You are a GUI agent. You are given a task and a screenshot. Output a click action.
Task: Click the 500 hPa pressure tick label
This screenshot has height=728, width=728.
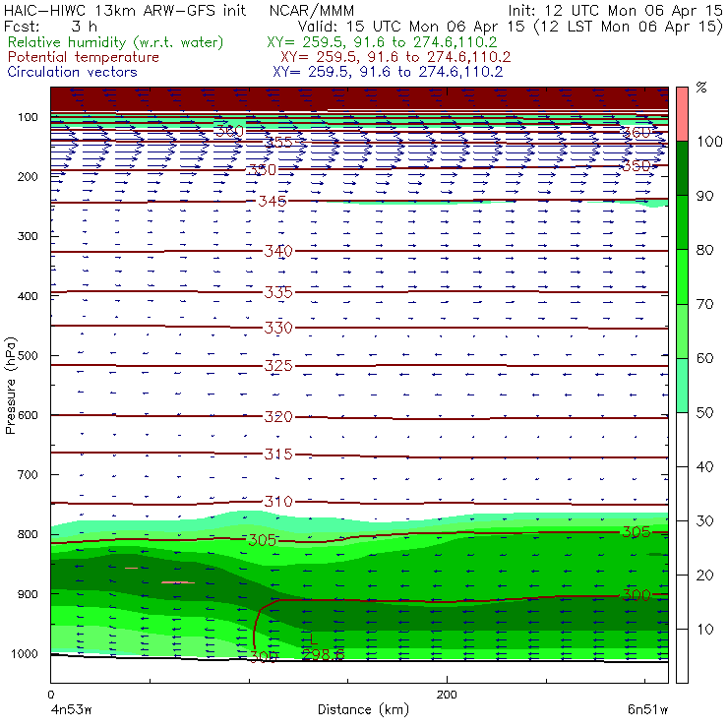click(x=28, y=355)
